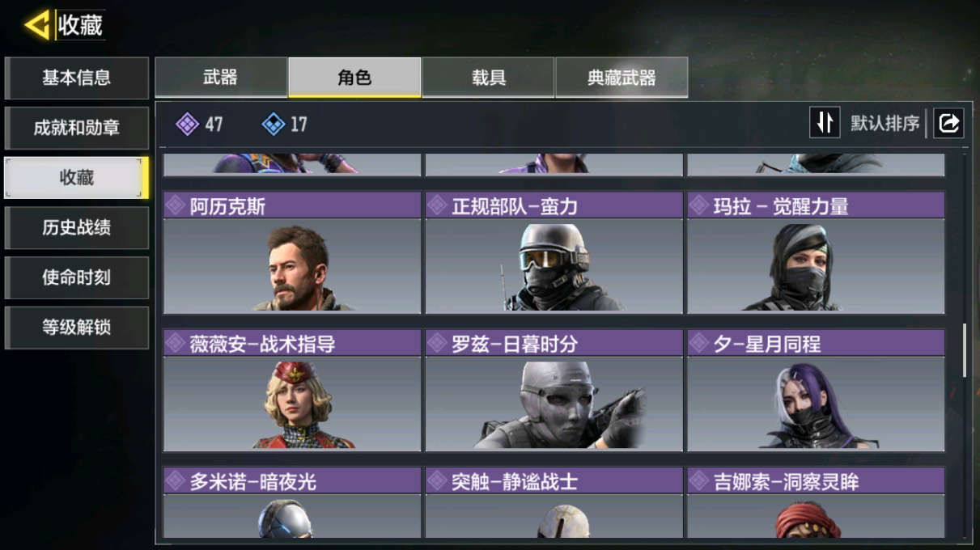The image size is (980, 550).
Task: Go to 成就和勋章 section
Action: [77, 128]
